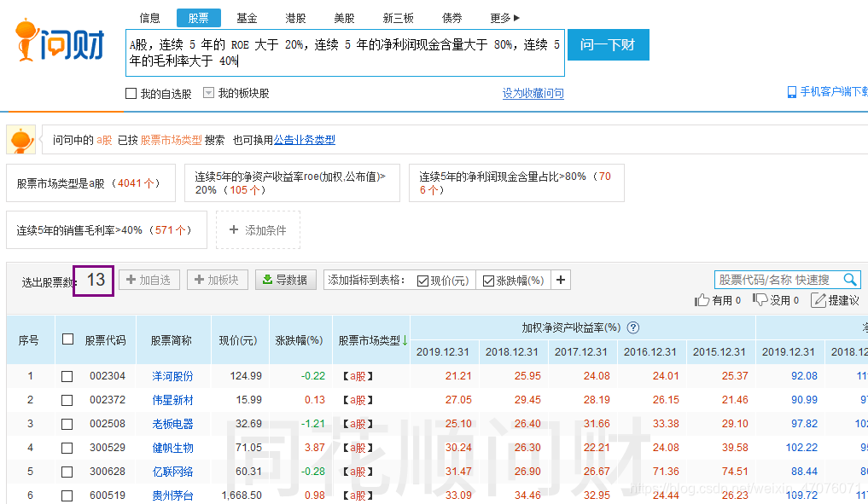Click the 股票市场类型是a股 condition box
Viewport: 868px width, 504px height.
(x=90, y=183)
